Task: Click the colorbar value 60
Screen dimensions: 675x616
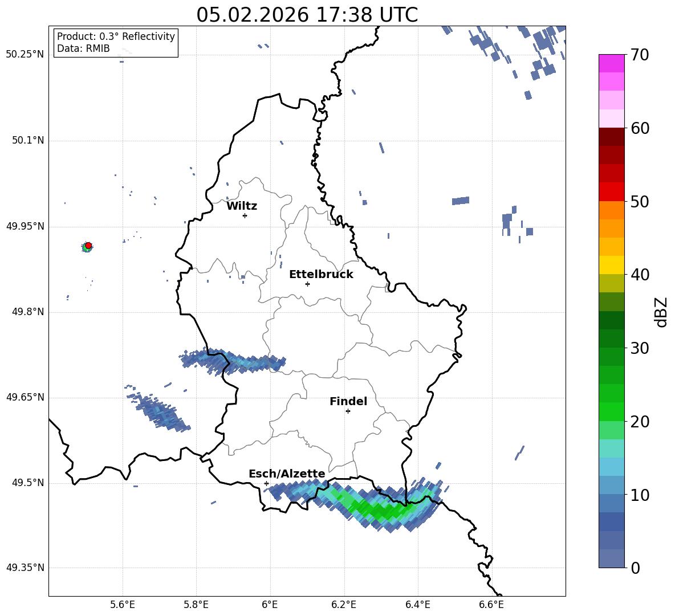Action: point(640,128)
